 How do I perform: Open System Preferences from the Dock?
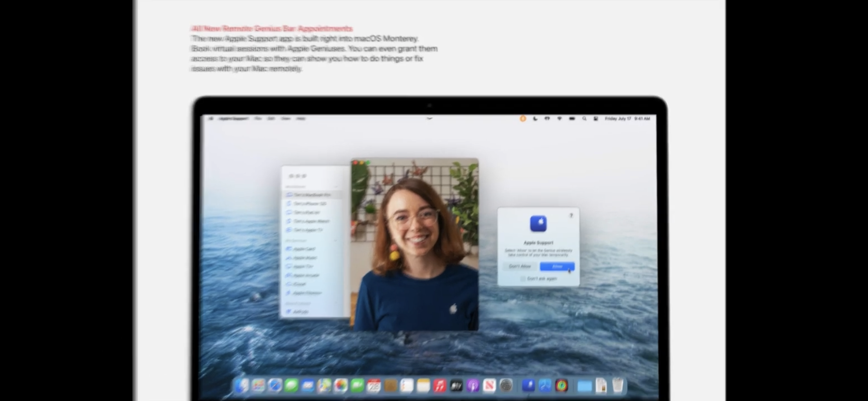506,386
